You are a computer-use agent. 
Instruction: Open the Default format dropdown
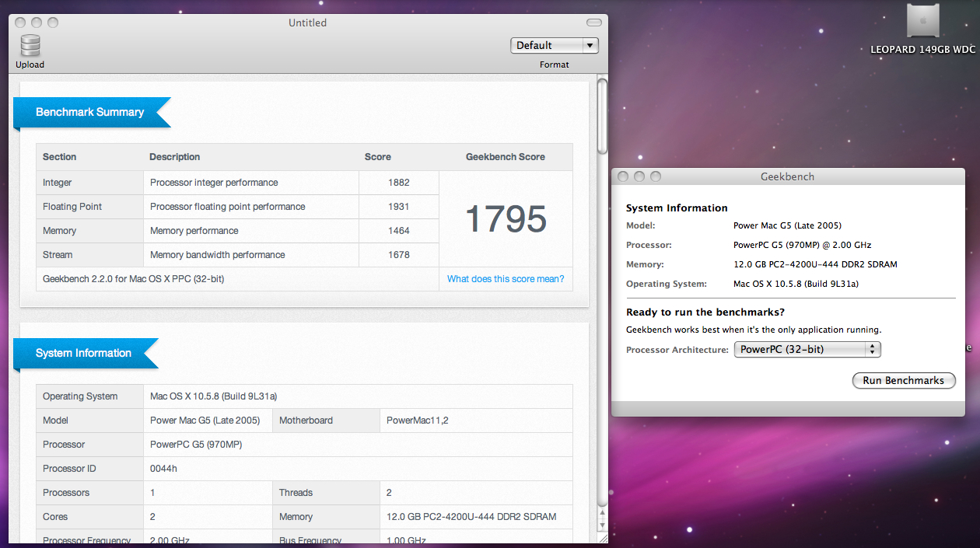coord(555,45)
